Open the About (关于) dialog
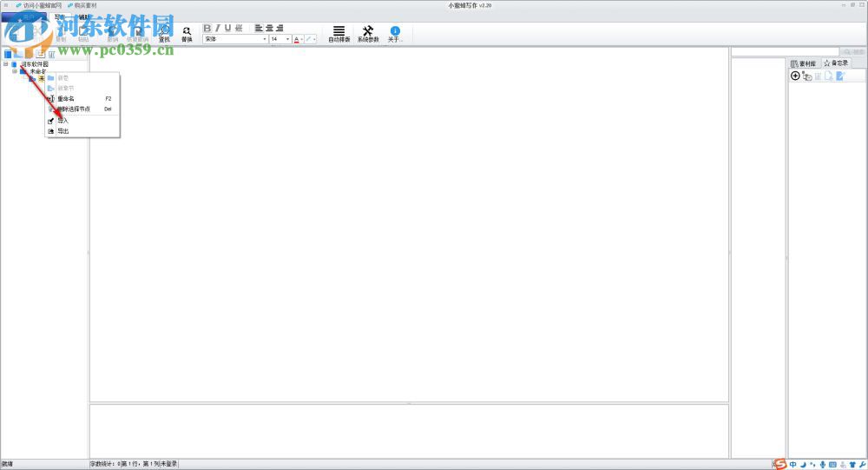This screenshot has height=470, width=868. [x=395, y=35]
